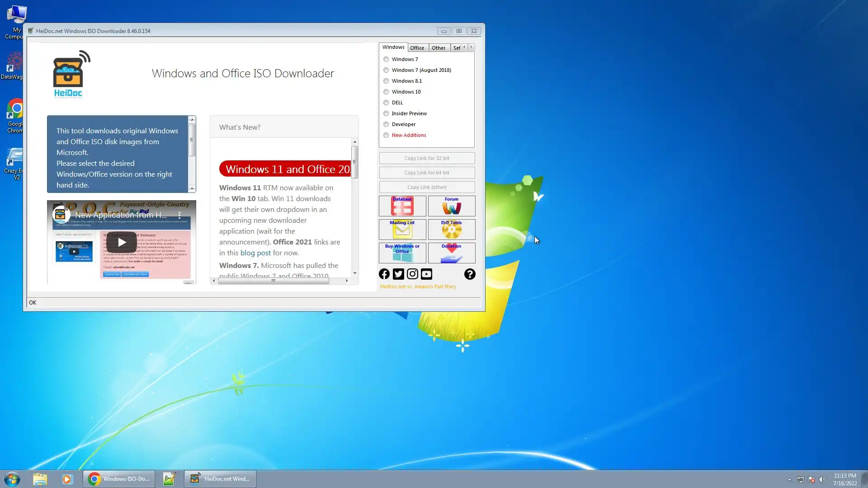Viewport: 868px width, 488px height.
Task: Click the Donation heart icon
Action: (x=451, y=253)
